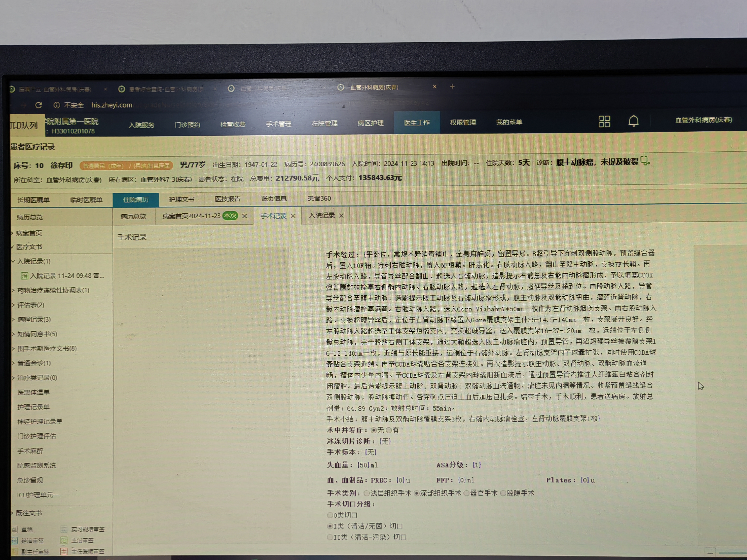Open 医惠体温单 link
Image resolution: width=747 pixels, height=560 pixels.
[33, 392]
